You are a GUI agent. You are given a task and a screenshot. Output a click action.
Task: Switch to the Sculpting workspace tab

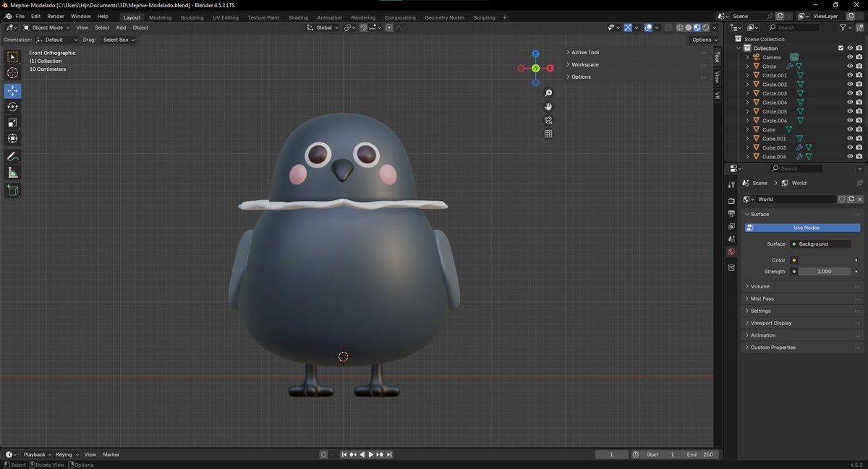coord(192,17)
